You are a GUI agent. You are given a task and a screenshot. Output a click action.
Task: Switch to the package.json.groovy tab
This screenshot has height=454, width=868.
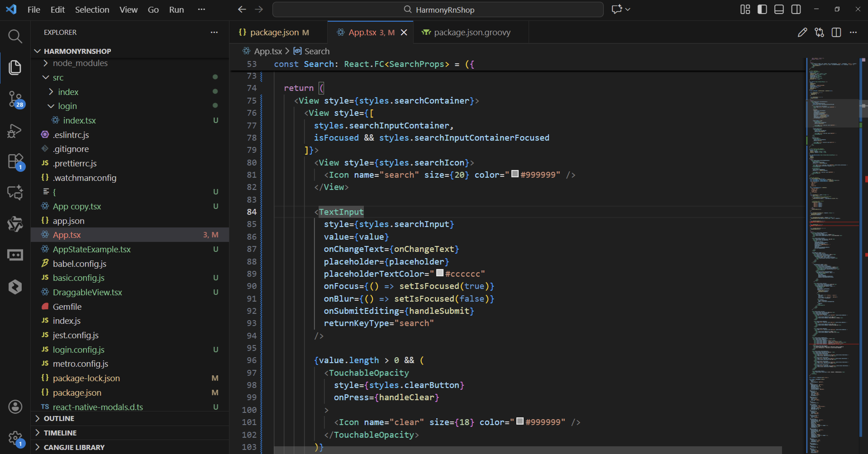(x=471, y=32)
